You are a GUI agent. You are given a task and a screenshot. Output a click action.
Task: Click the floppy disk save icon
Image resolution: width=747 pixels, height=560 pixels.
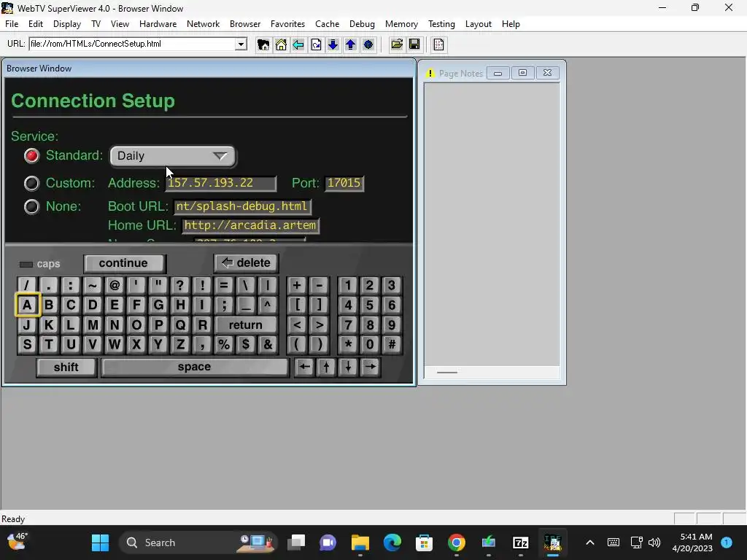pos(414,44)
